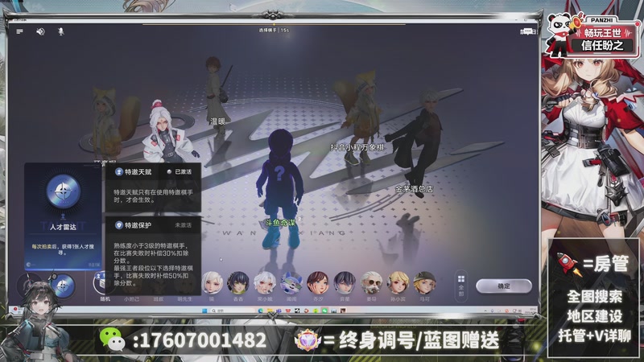Click the 确定 confirm button
The width and height of the screenshot is (644, 362).
[503, 286]
